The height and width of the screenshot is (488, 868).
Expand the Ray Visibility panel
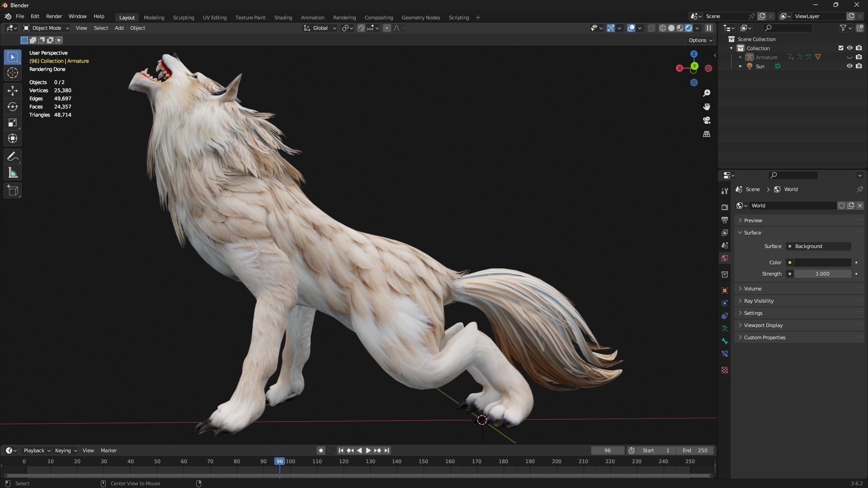(x=759, y=301)
